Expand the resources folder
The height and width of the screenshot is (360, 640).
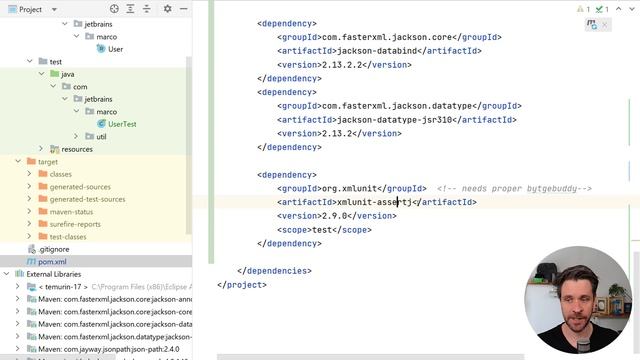tap(41, 149)
